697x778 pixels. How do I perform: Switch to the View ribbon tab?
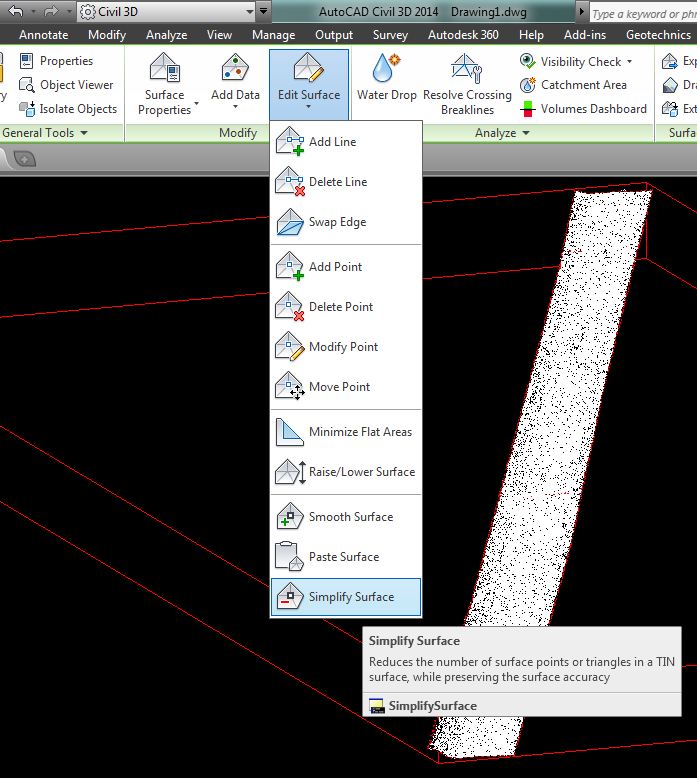click(219, 35)
